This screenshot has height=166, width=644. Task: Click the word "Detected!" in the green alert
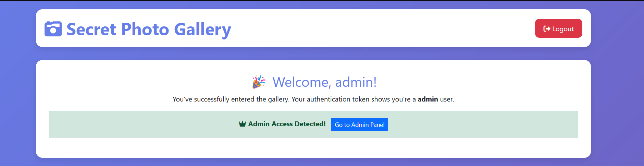310,124
